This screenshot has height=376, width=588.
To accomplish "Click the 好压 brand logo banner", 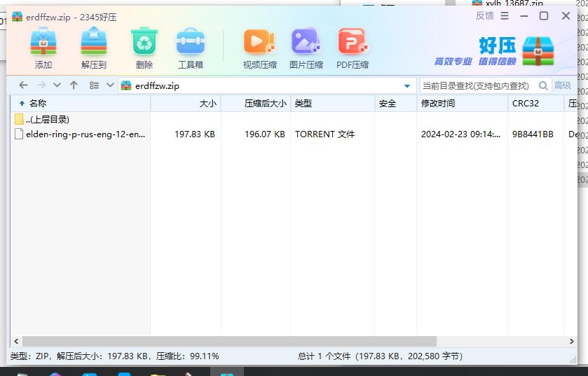I will pyautogui.click(x=494, y=51).
